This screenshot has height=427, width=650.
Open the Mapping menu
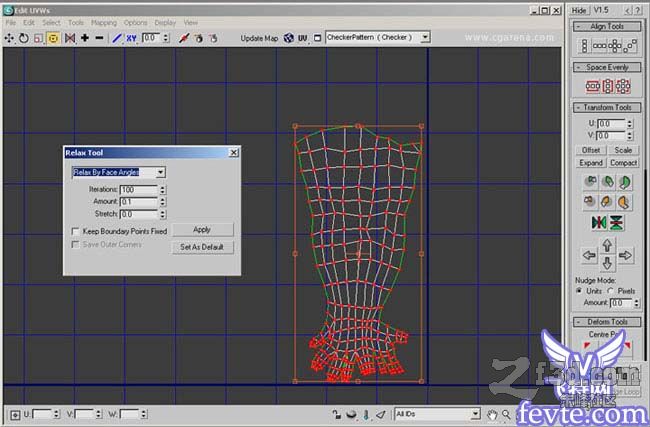[104, 22]
